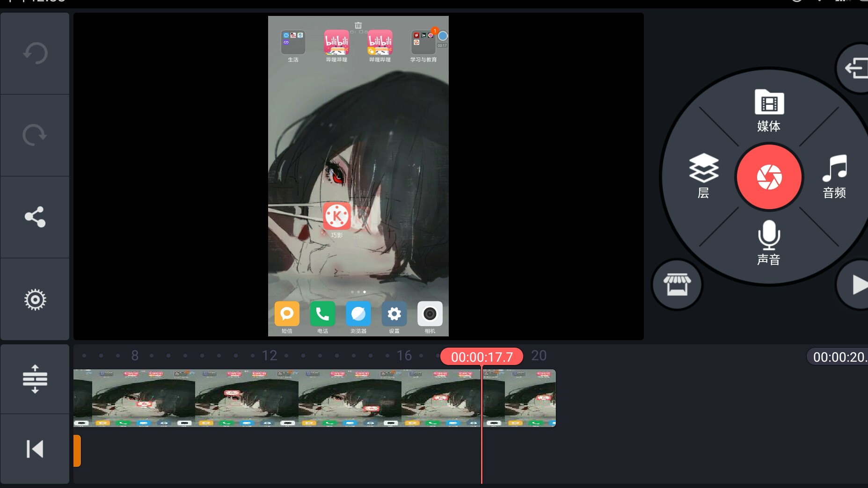The width and height of the screenshot is (868, 488).
Task: Open the 媒体 media browser
Action: [x=769, y=111]
